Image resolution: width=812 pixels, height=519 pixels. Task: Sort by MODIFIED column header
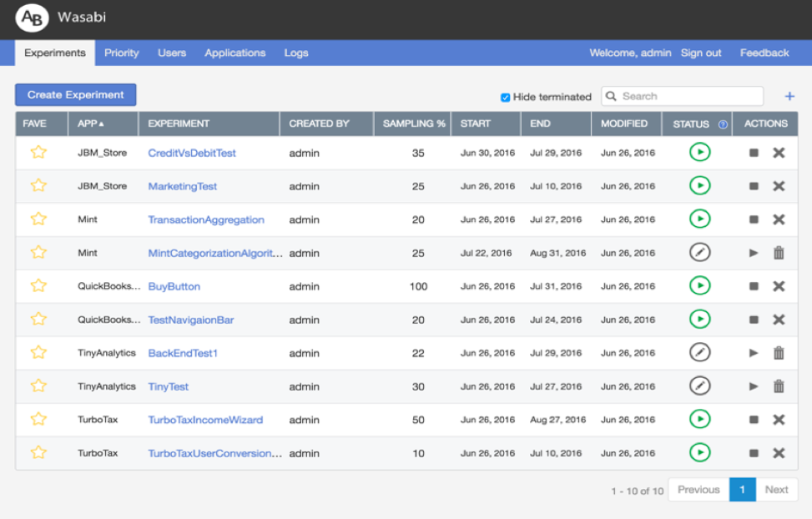(x=623, y=123)
